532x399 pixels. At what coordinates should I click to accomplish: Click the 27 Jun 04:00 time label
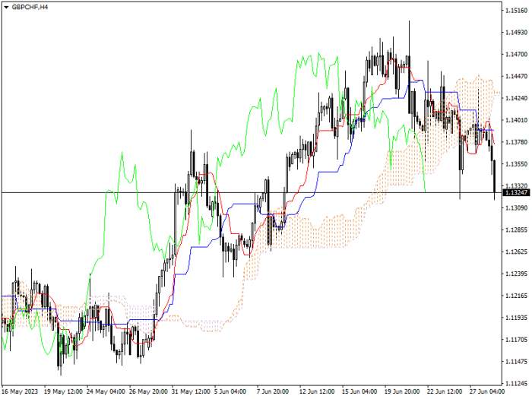[487, 391]
